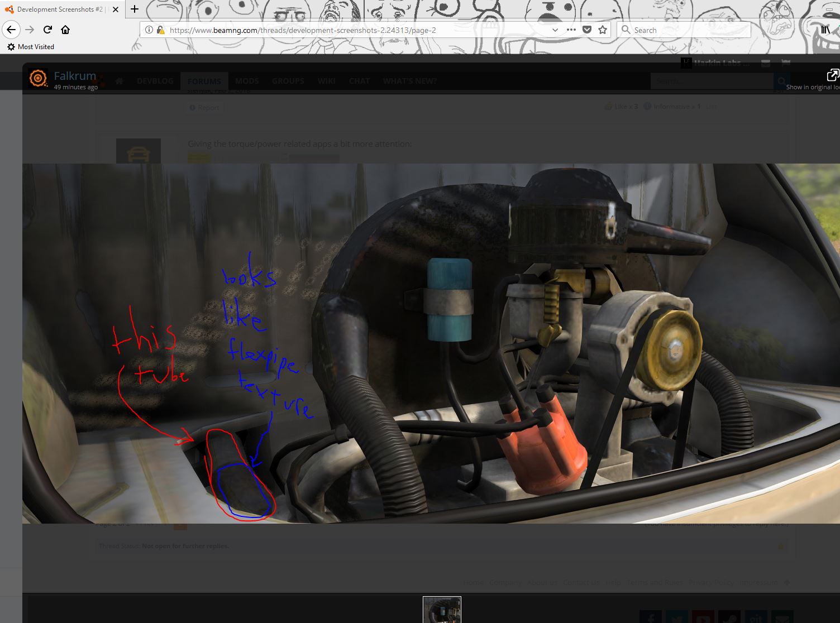Open the GROUPS navigation item

point(288,81)
